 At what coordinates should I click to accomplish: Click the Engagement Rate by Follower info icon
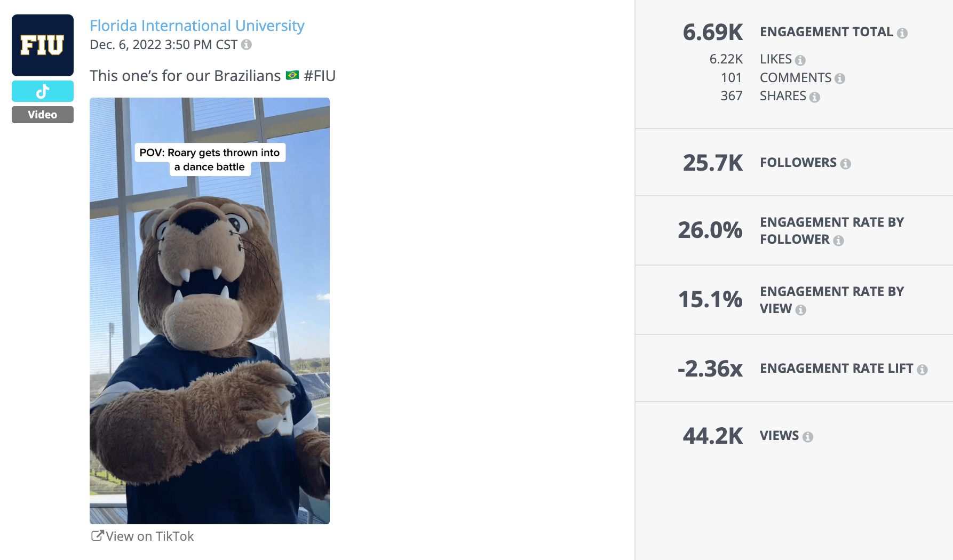(x=840, y=240)
